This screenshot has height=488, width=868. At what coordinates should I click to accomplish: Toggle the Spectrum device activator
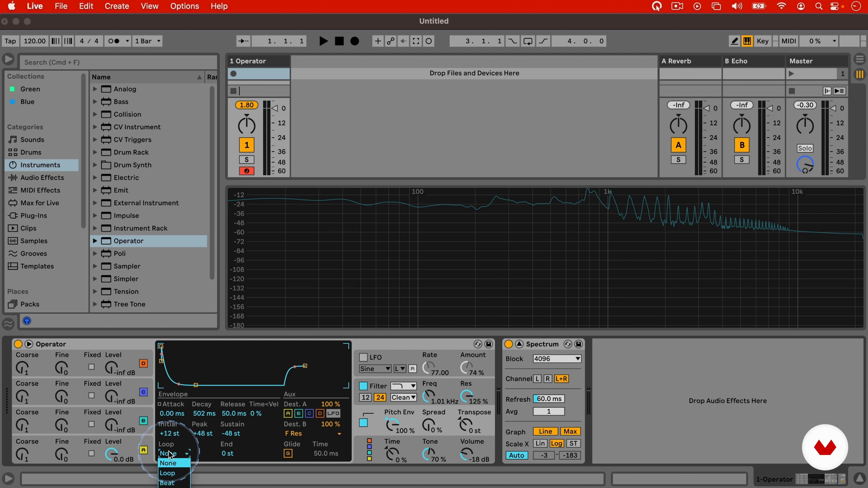(x=508, y=344)
